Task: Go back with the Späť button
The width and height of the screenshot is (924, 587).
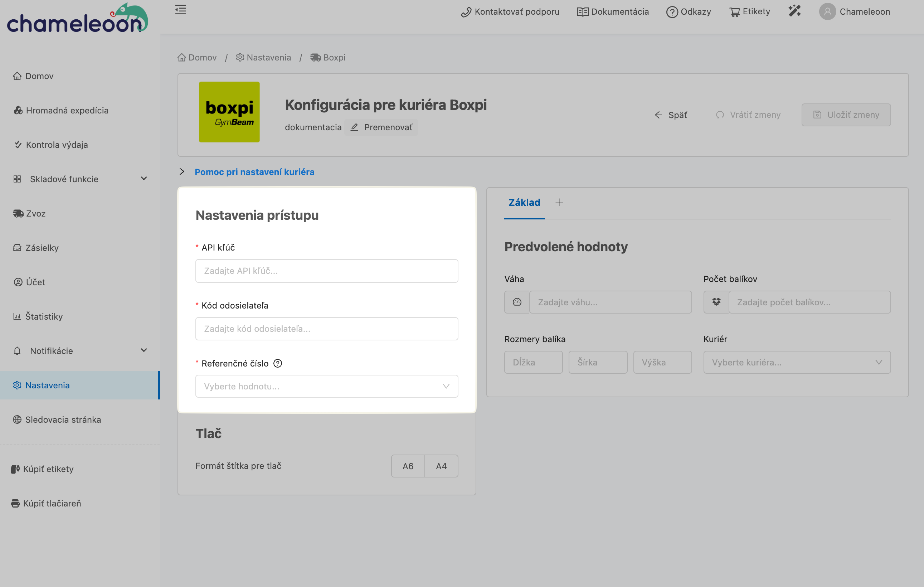Action: 671,115
